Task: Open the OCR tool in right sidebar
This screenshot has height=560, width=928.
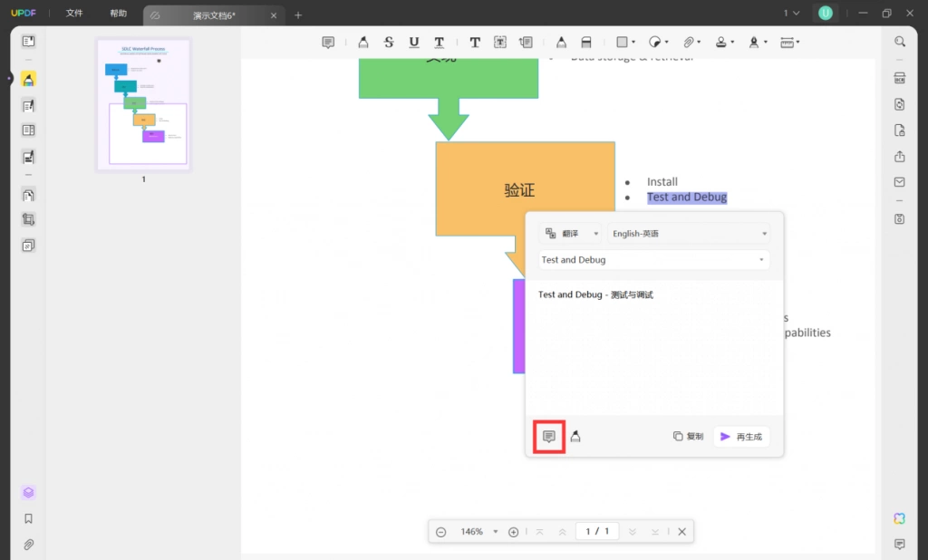Action: click(x=900, y=78)
